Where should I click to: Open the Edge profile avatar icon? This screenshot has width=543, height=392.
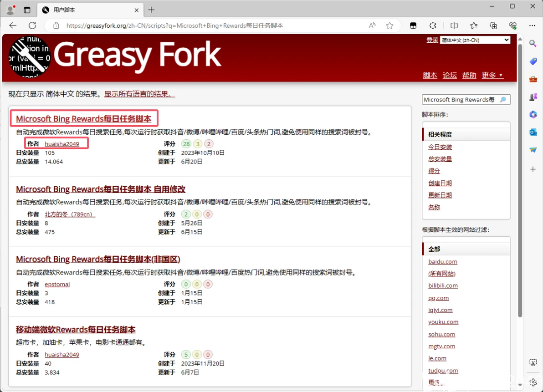pos(11,10)
